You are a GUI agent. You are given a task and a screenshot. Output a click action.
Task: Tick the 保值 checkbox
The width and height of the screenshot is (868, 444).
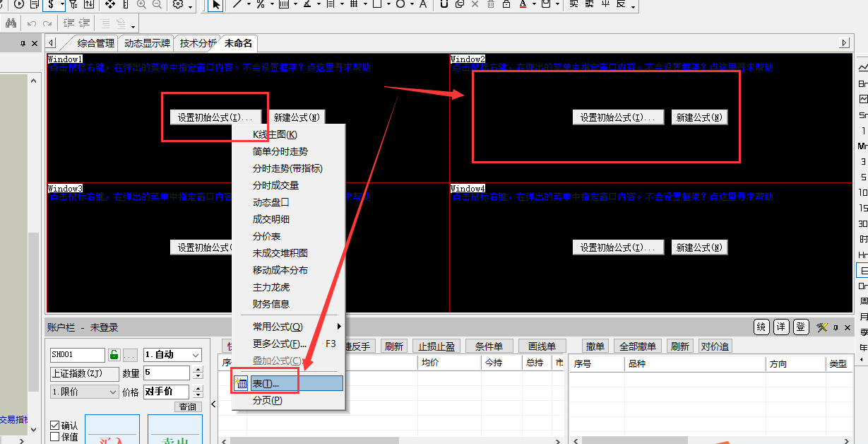55,437
